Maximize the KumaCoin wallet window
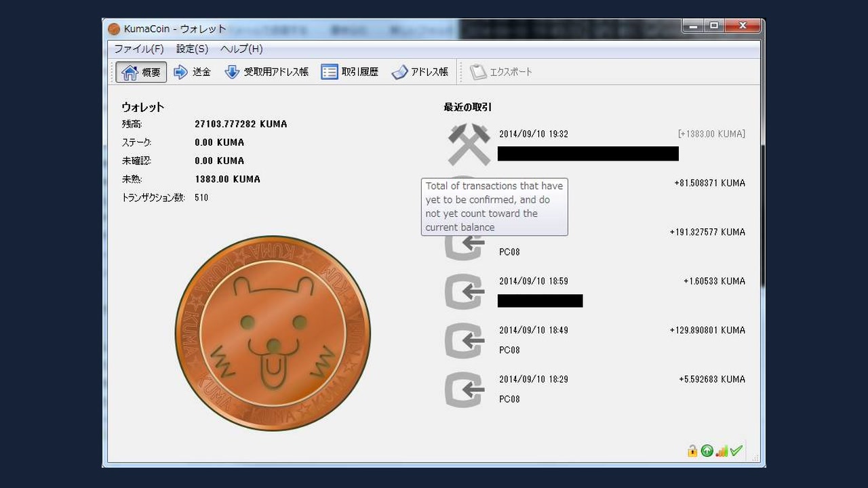868x488 pixels. click(713, 26)
